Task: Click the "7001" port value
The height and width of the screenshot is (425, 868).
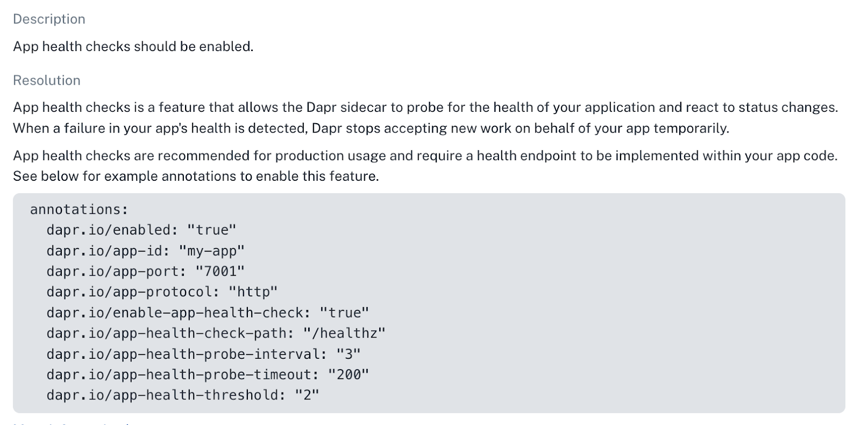Action: click(220, 271)
